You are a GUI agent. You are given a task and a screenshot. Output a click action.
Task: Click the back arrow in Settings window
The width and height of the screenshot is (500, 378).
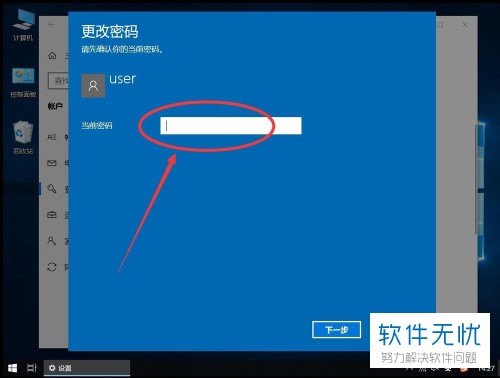52,25
